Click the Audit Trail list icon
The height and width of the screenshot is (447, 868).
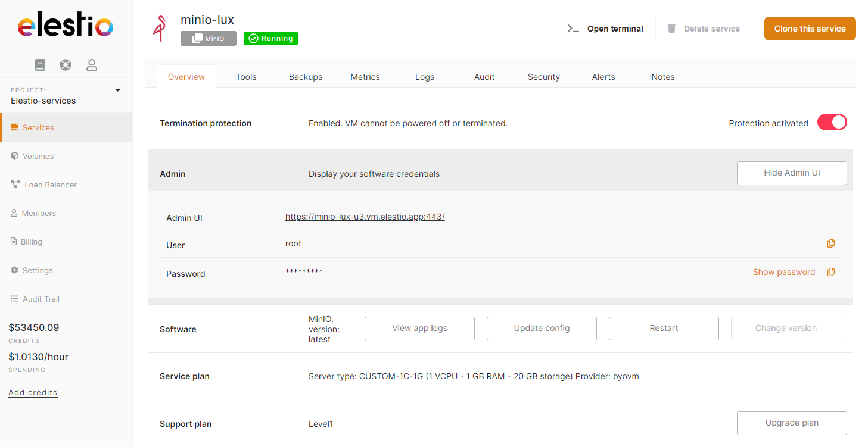pyautogui.click(x=15, y=299)
